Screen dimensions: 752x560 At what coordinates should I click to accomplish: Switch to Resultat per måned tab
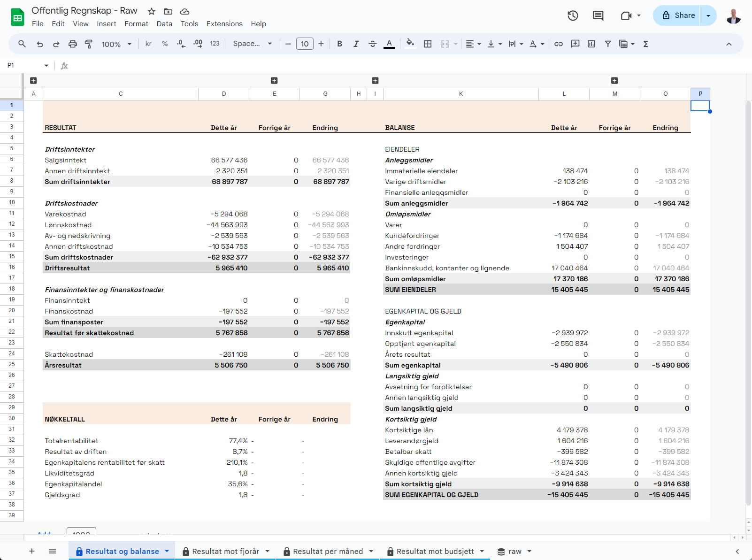pyautogui.click(x=328, y=551)
